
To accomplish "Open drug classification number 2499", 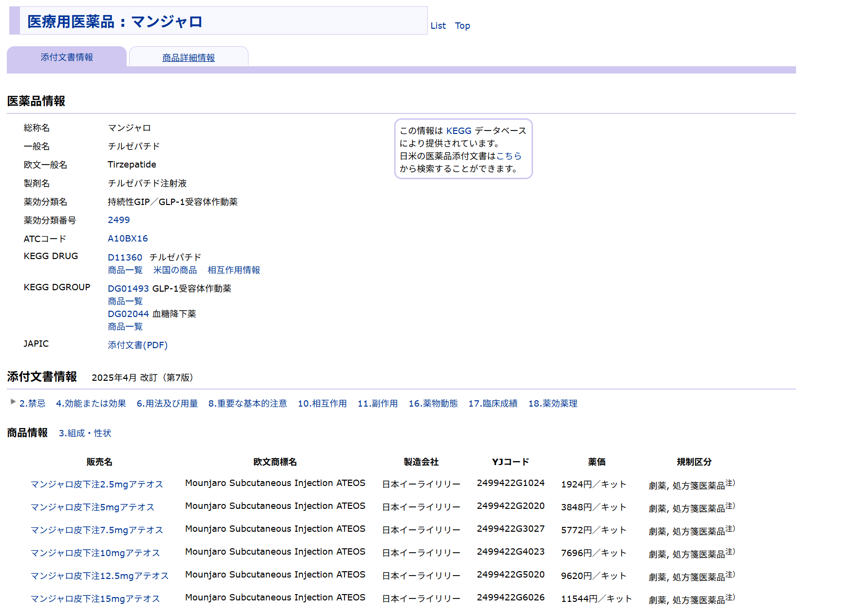I will pyautogui.click(x=118, y=220).
